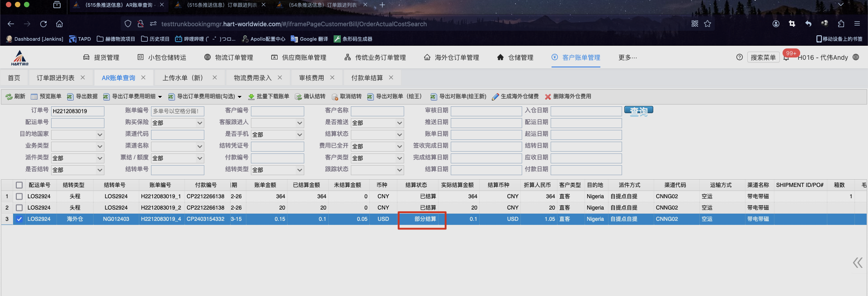868x296 pixels.
Task: Click the 确认结转 confirm icon
Action: pos(298,97)
